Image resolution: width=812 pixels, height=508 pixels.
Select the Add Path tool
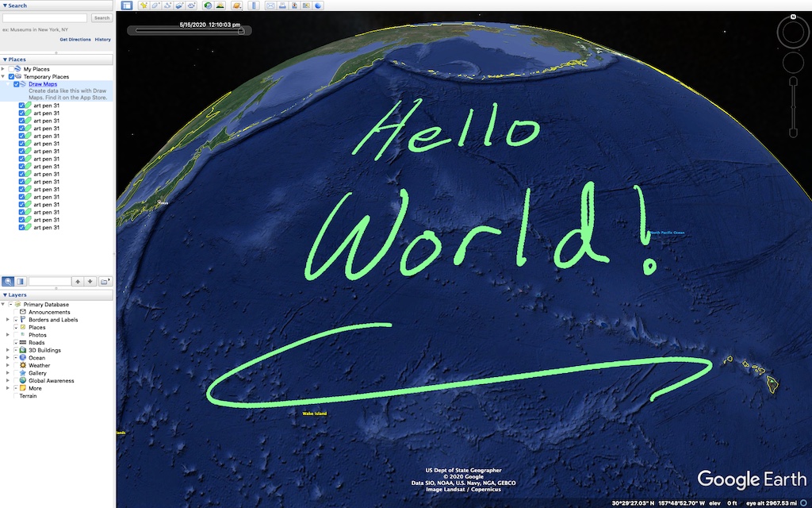(x=167, y=6)
